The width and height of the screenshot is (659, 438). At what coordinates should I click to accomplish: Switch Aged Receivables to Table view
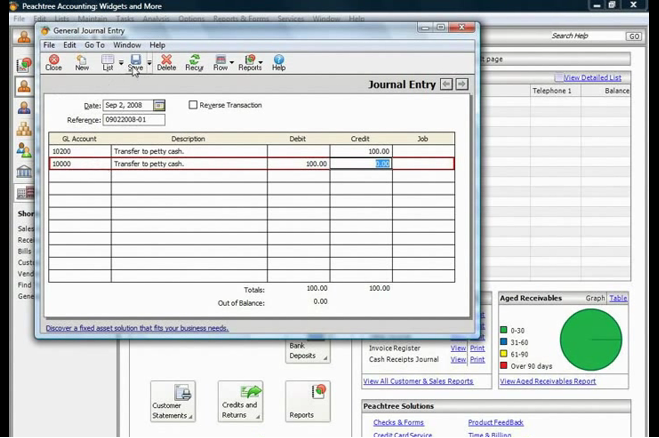coord(618,298)
